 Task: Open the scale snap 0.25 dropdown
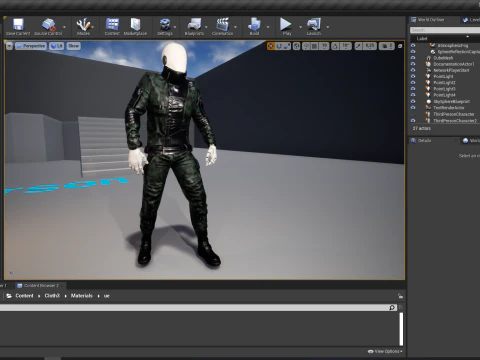[x=370, y=46]
